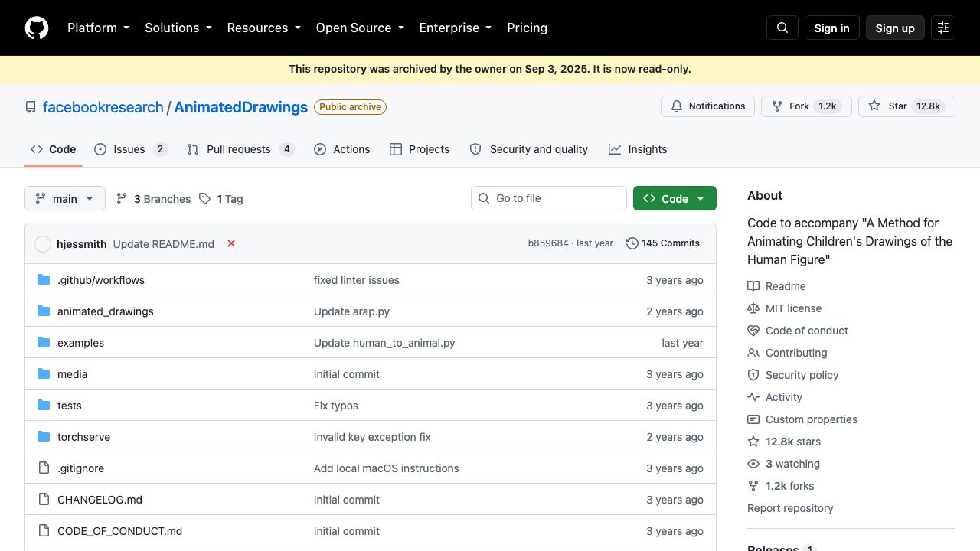Click the history clock icon by 145 Commits
The width and height of the screenshot is (980, 551).
pyautogui.click(x=632, y=243)
